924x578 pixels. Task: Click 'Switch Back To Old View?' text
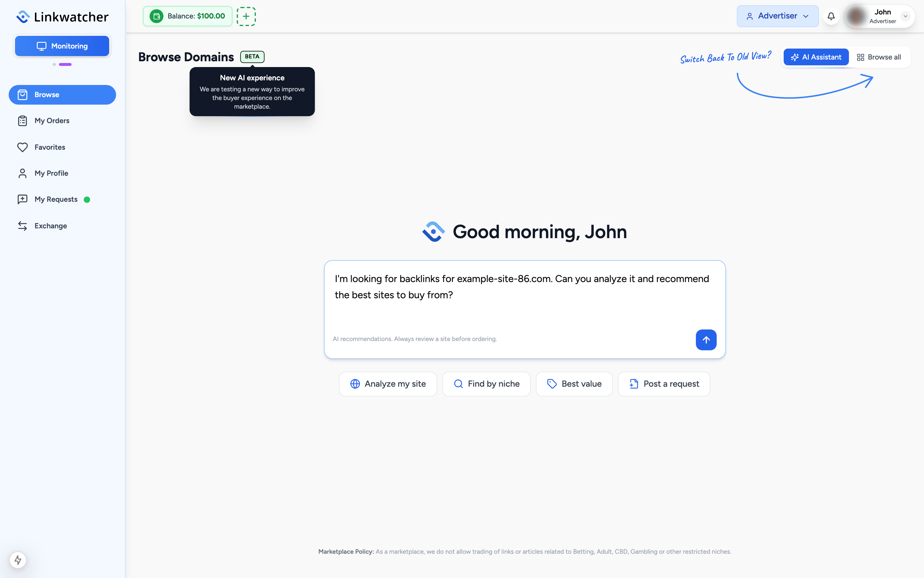point(725,57)
